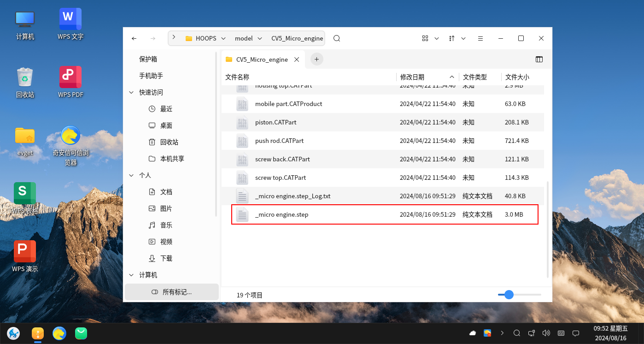Open the green store app in taskbar
The image size is (644, 344).
(81, 333)
